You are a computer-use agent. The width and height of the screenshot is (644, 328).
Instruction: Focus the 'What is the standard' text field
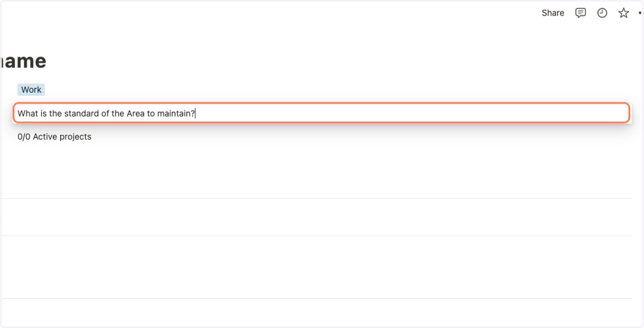tap(321, 113)
